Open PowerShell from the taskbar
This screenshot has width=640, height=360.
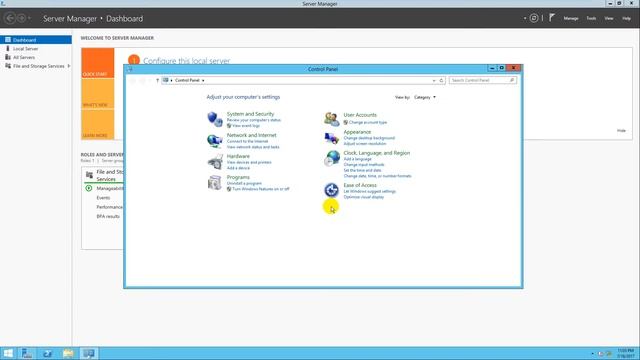[x=47, y=353]
